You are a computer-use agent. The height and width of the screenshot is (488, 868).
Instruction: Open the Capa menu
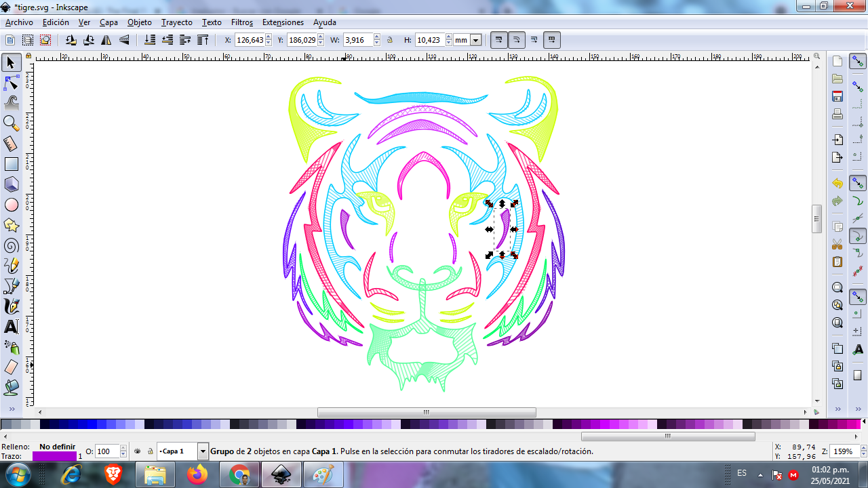coord(108,22)
